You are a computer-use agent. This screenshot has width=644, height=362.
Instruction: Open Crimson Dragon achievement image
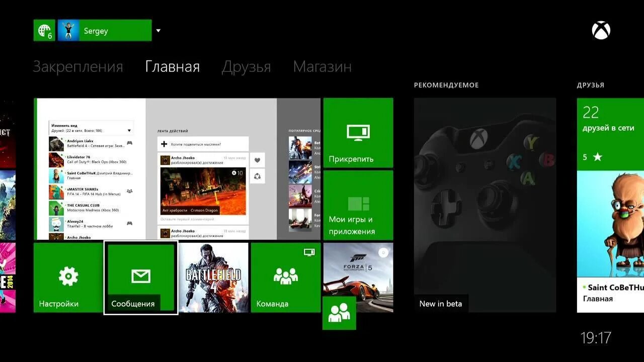coord(203,191)
